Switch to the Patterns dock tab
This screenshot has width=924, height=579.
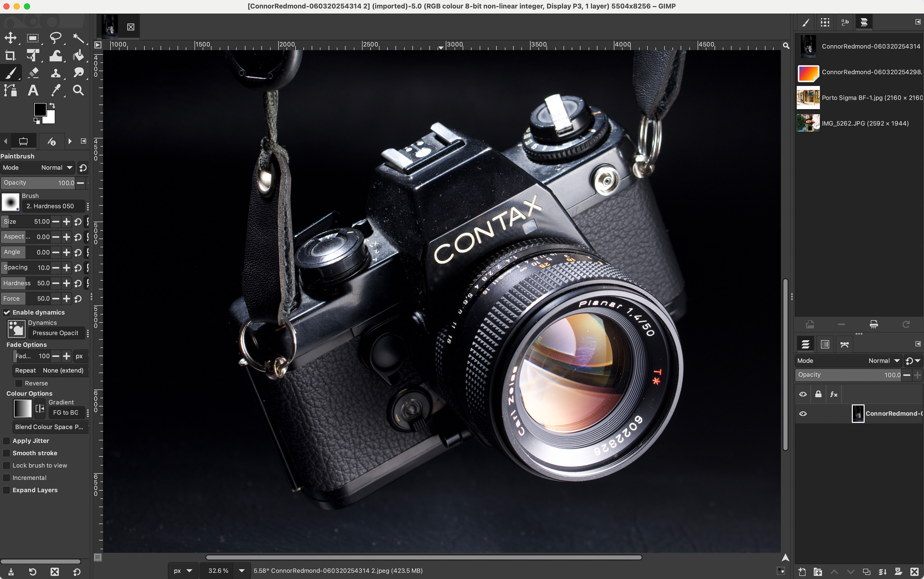825,22
